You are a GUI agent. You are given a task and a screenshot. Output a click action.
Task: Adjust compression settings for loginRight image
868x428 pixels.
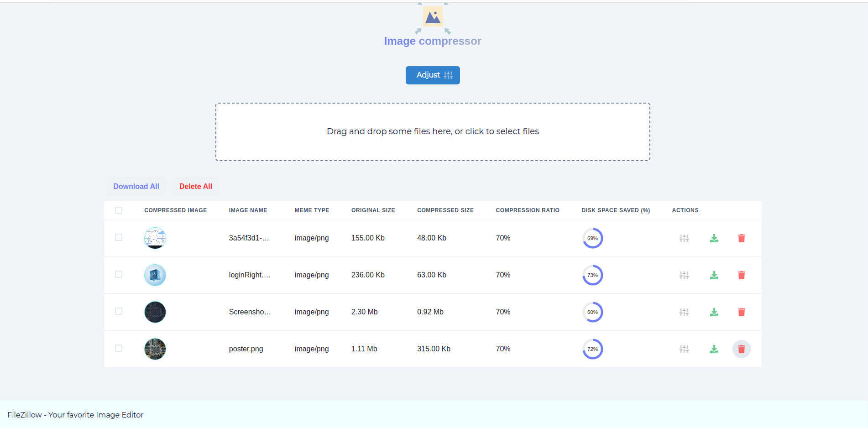[x=684, y=275]
